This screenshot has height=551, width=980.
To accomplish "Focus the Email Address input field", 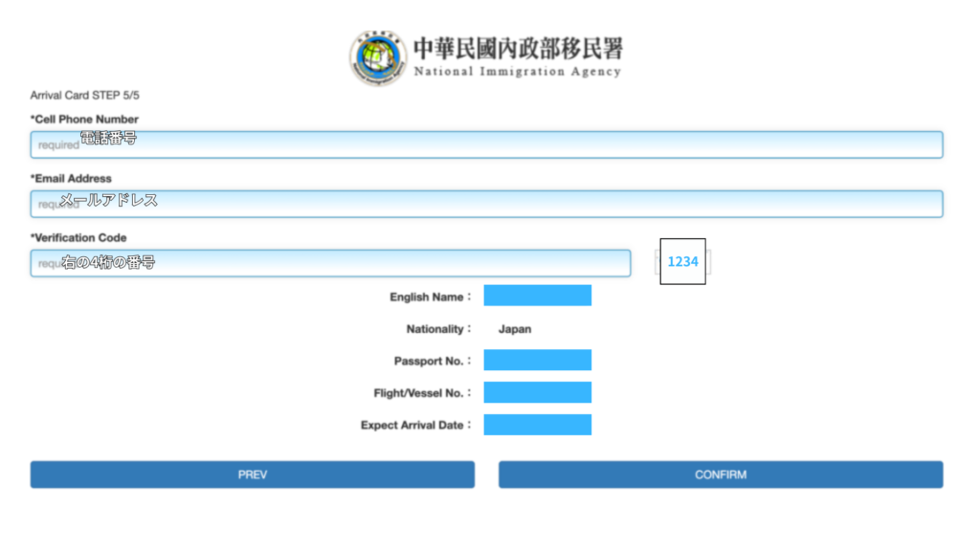I will point(486,204).
